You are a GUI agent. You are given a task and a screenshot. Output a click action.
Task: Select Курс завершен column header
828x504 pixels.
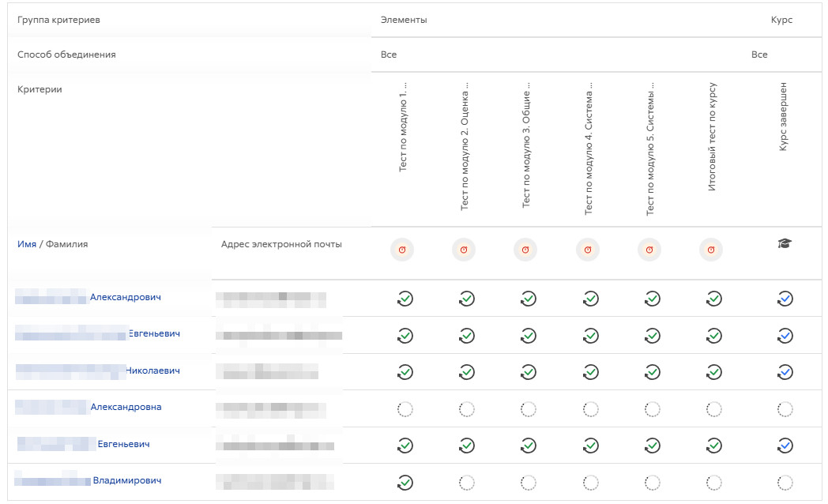pyautogui.click(x=783, y=117)
